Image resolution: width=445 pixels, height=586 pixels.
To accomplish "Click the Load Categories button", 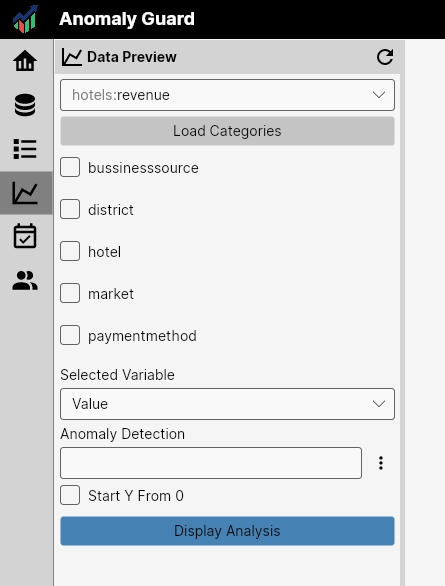I will (x=227, y=131).
